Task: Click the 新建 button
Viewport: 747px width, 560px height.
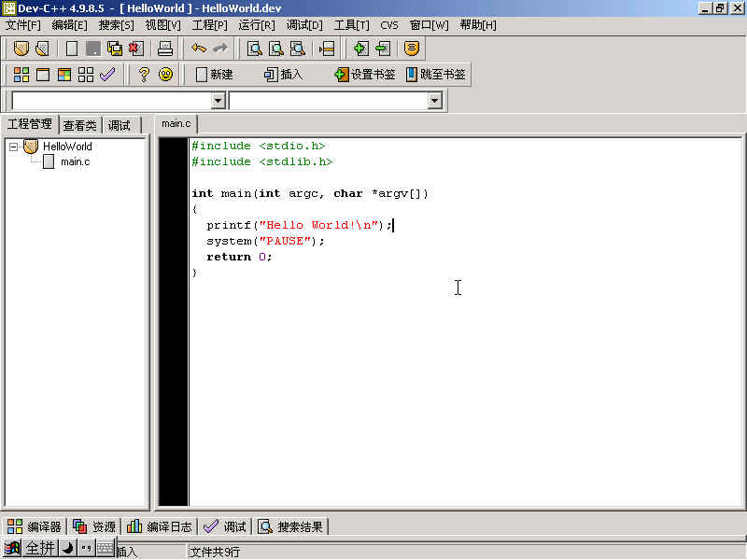Action: [x=214, y=75]
